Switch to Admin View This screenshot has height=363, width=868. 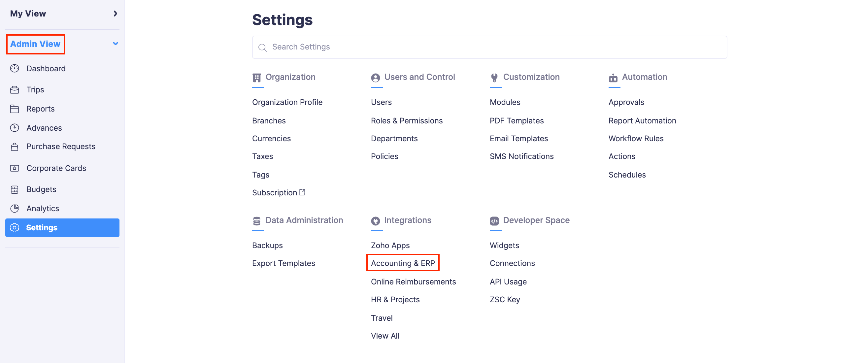[x=35, y=44]
